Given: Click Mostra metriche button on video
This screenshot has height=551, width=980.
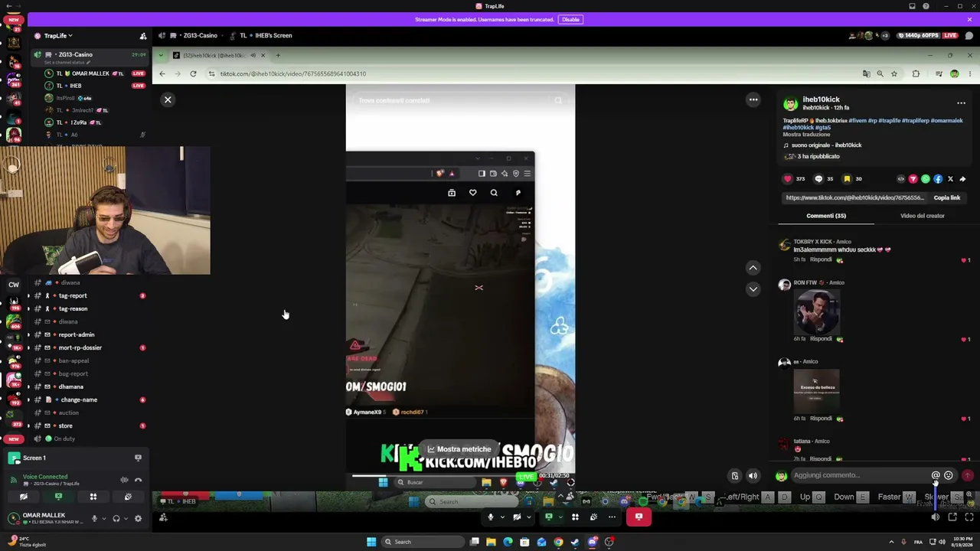Looking at the screenshot, I should [x=459, y=449].
